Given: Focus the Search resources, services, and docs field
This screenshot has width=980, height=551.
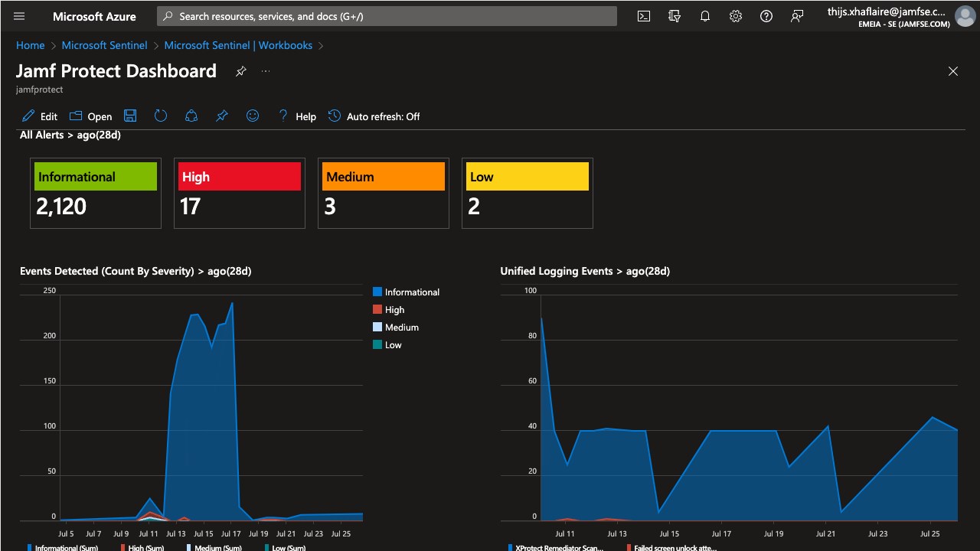Looking at the screenshot, I should click(x=387, y=16).
